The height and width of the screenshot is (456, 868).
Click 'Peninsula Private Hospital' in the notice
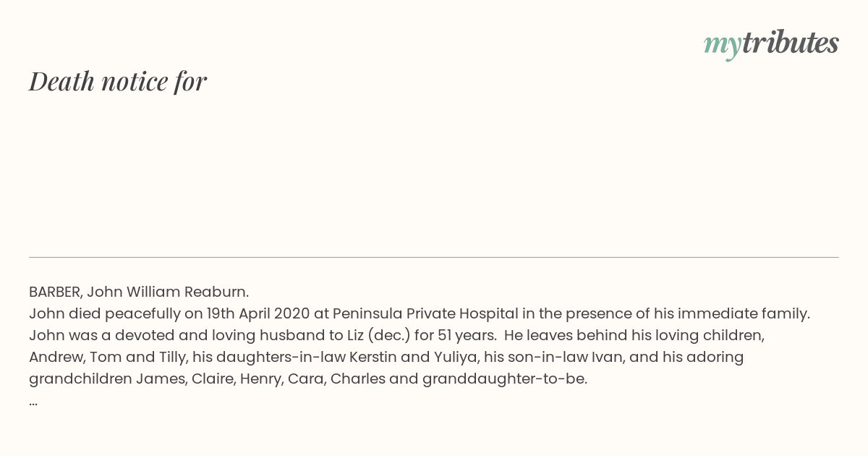(425, 313)
